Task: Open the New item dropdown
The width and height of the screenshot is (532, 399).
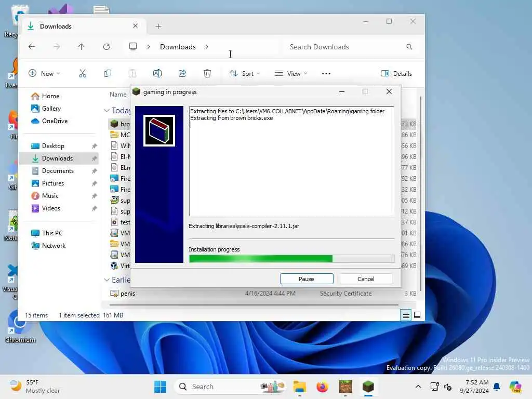Action: click(x=44, y=74)
